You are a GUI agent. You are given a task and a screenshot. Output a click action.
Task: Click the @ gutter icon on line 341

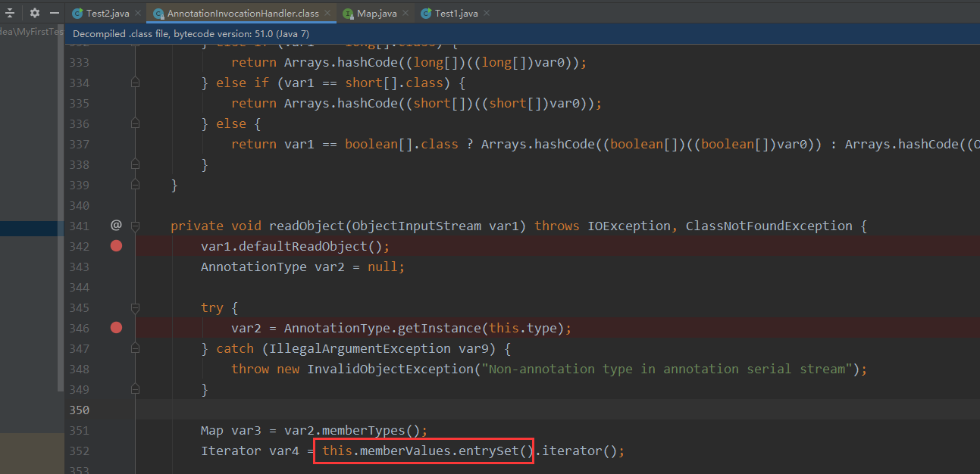116,226
